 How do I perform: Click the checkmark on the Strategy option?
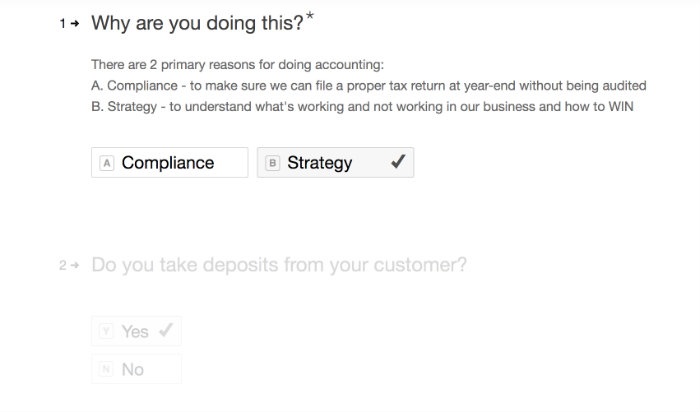[x=397, y=162]
